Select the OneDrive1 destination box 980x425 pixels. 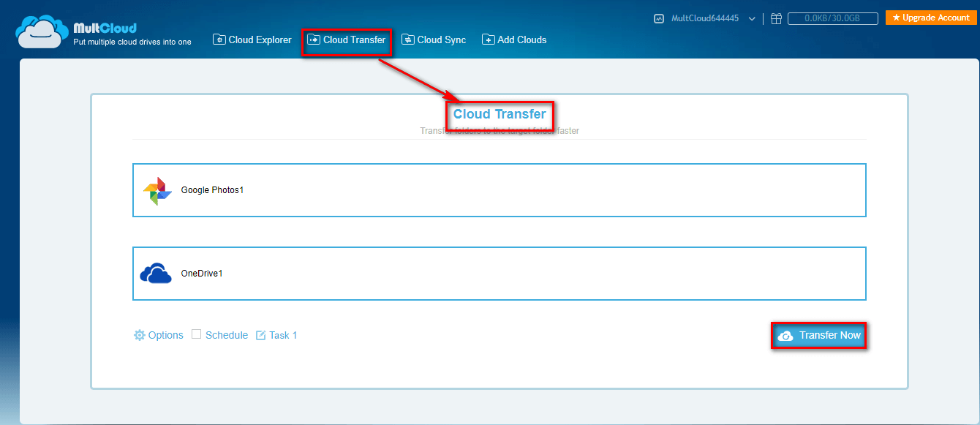coord(500,274)
